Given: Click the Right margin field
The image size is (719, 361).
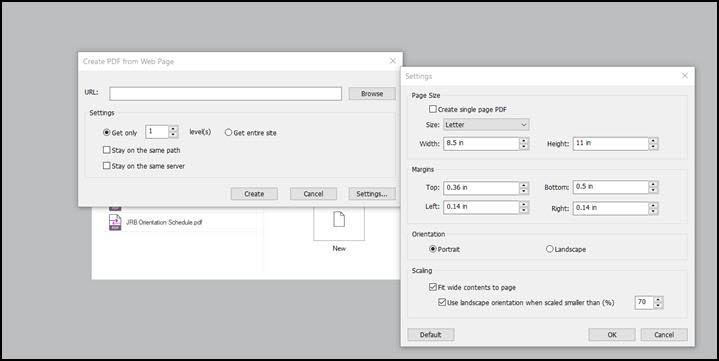Looking at the screenshot, I should tap(610, 208).
